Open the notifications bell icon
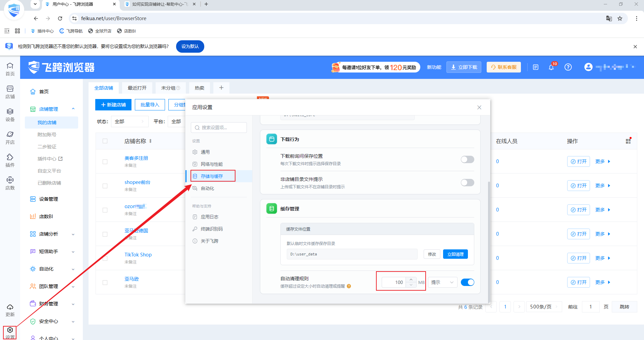The image size is (644, 340). 551,67
